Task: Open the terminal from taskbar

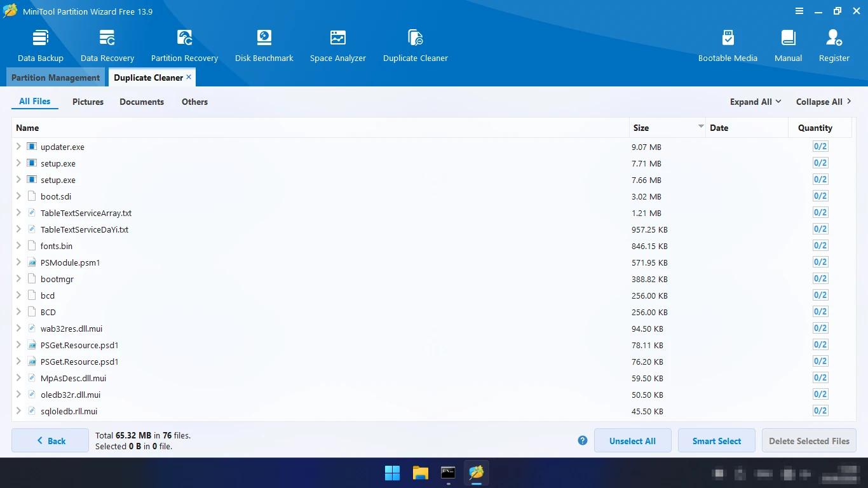Action: click(449, 473)
